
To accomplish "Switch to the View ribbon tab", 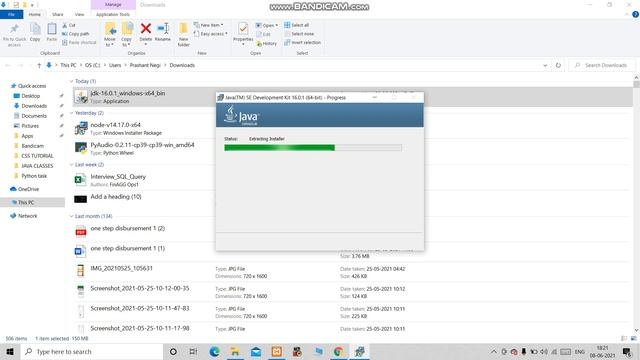I will tap(79, 14).
